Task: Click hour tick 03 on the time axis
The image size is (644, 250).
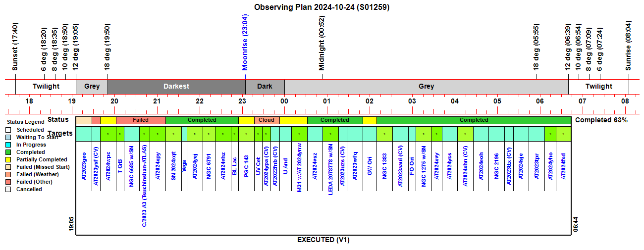Action: coord(412,101)
